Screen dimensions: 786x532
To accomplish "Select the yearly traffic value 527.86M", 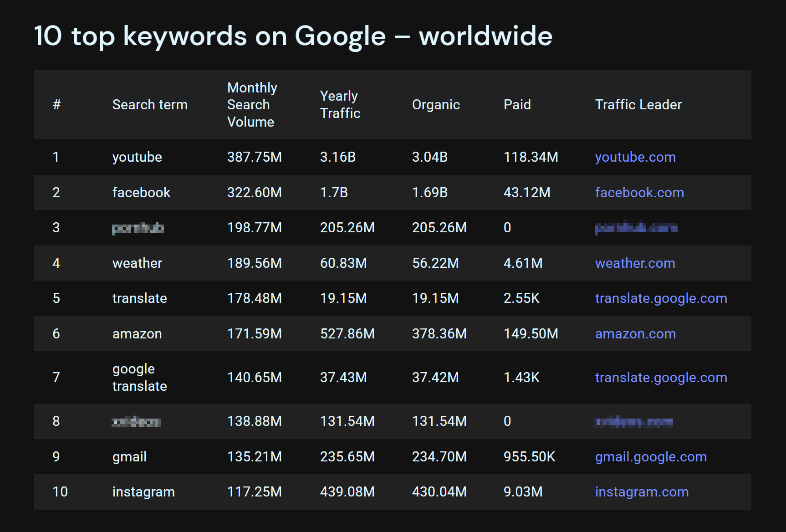I will pos(347,334).
